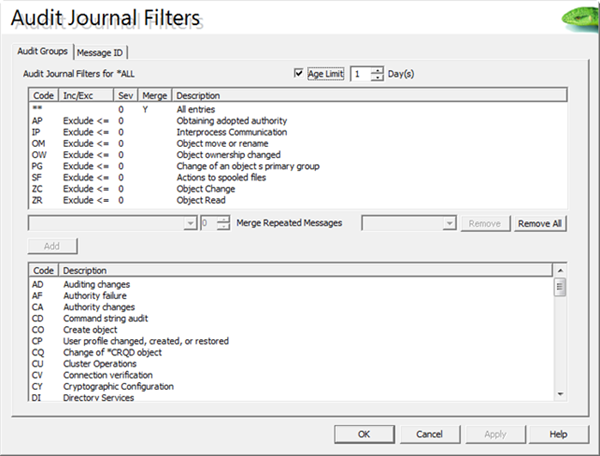
Task: Select the Audit Groups tab
Action: pyautogui.click(x=43, y=52)
